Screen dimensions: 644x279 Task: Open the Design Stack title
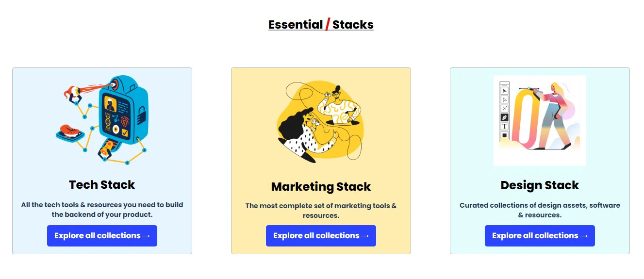540,185
